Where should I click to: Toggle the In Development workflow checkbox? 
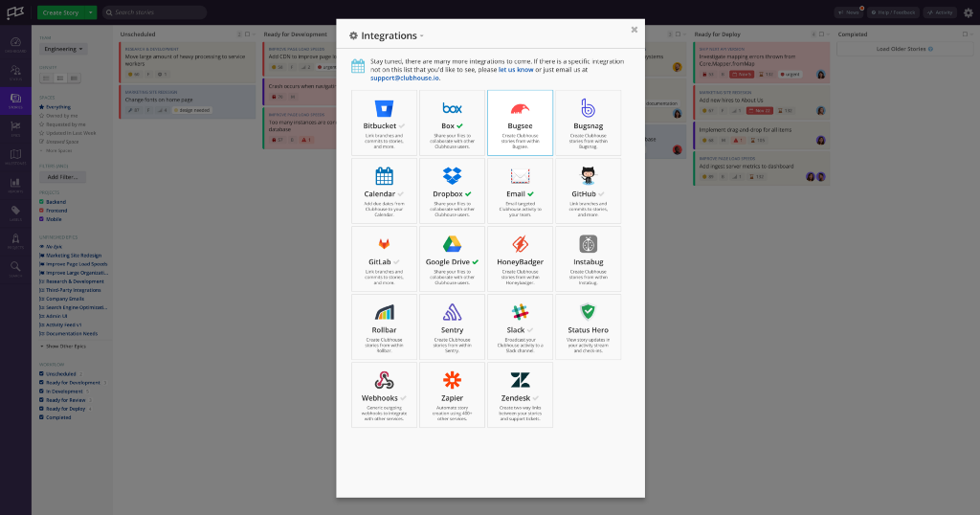(41, 392)
